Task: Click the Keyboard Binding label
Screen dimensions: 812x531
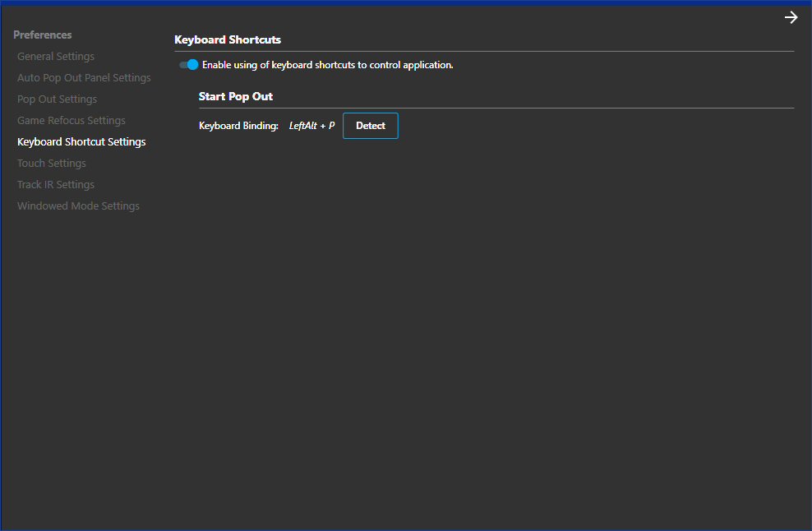Action: click(238, 126)
